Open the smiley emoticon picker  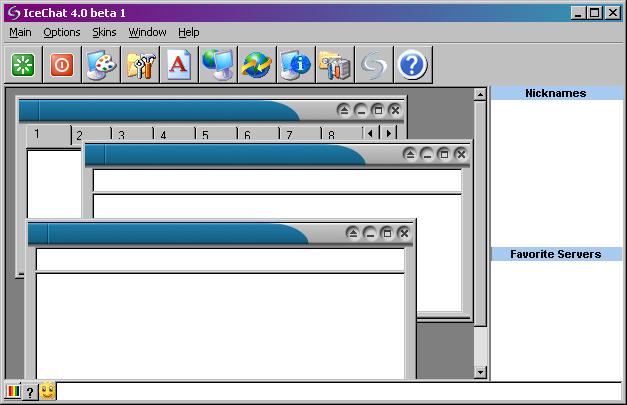[x=48, y=391]
